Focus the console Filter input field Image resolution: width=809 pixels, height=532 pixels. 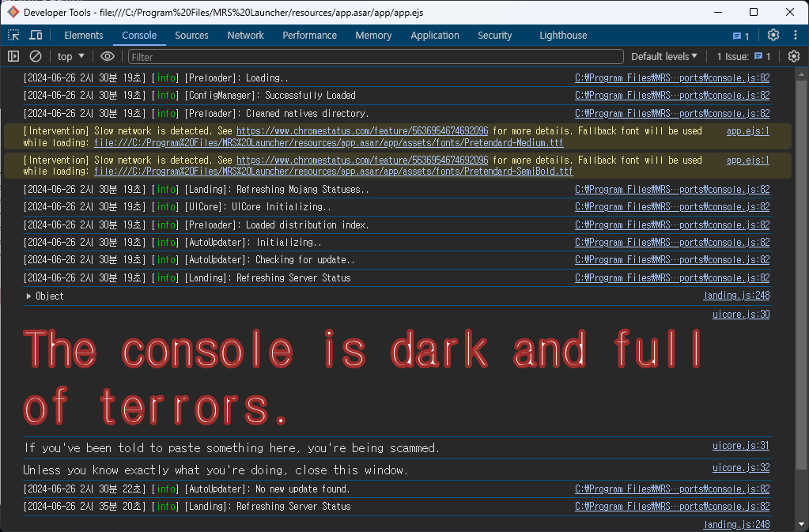[376, 57]
